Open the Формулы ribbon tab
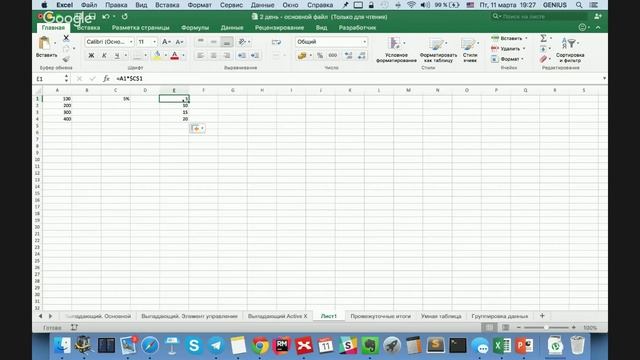640x360 pixels. pos(195,28)
